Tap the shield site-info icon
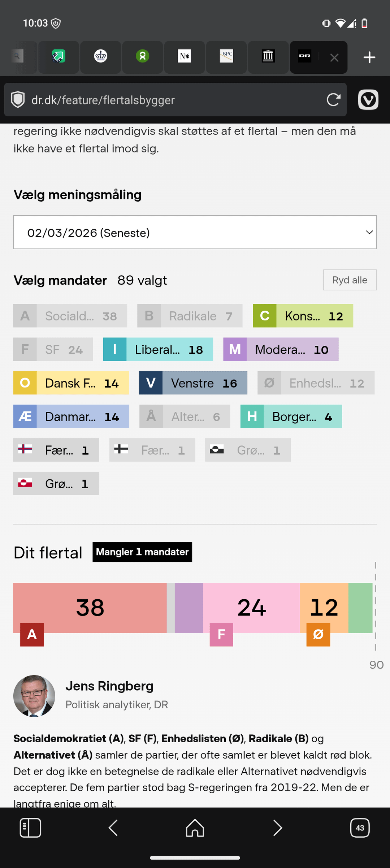Image resolution: width=390 pixels, height=868 pixels. pos(18,100)
